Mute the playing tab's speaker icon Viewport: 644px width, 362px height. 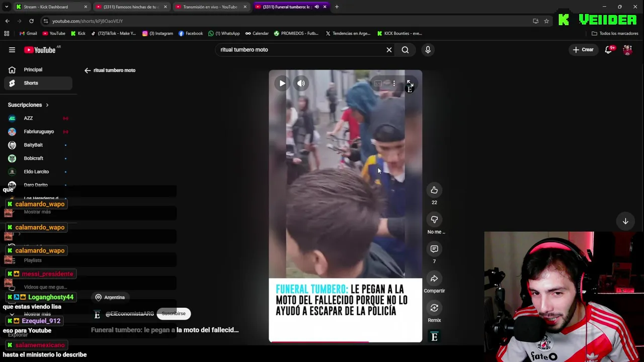pyautogui.click(x=316, y=7)
